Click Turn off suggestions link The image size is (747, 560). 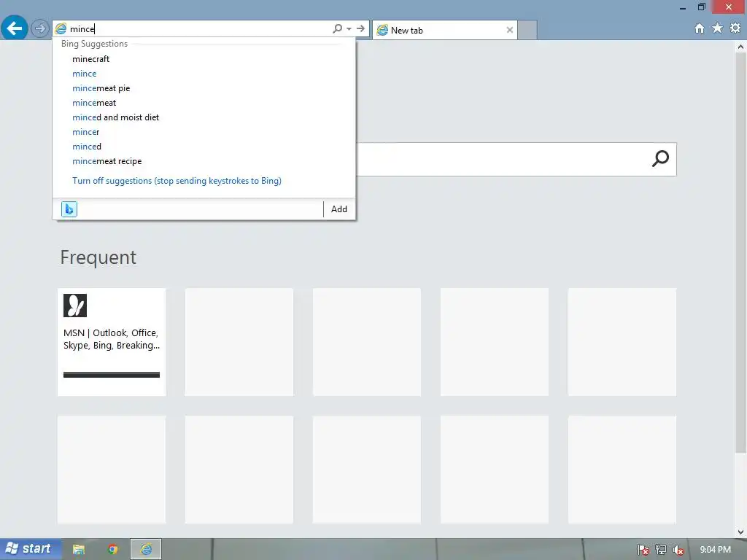pyautogui.click(x=177, y=181)
